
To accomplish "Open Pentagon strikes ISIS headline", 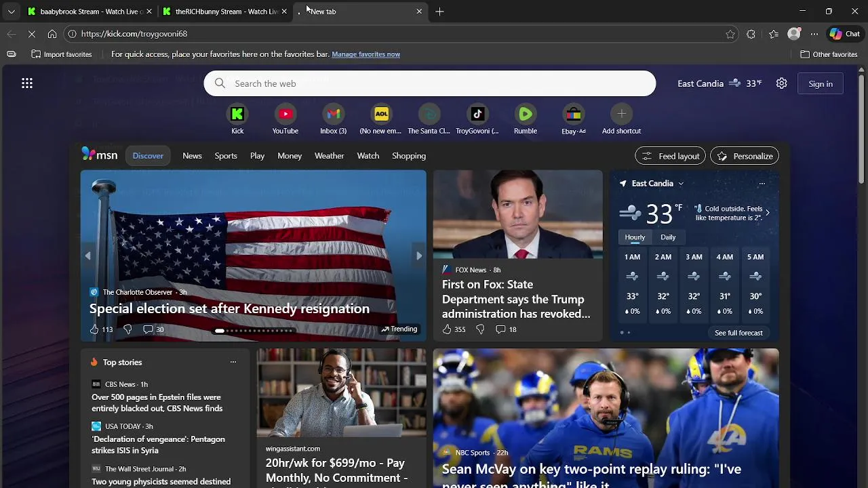I will click(158, 445).
